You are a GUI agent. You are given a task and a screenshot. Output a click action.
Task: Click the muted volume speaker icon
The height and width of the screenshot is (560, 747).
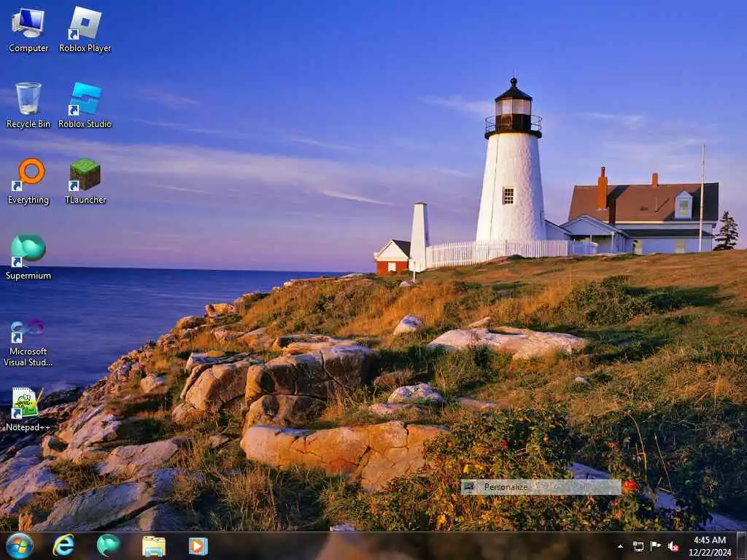click(673, 546)
